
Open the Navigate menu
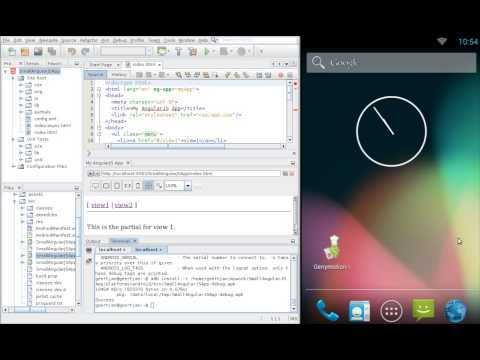[x=48, y=40]
